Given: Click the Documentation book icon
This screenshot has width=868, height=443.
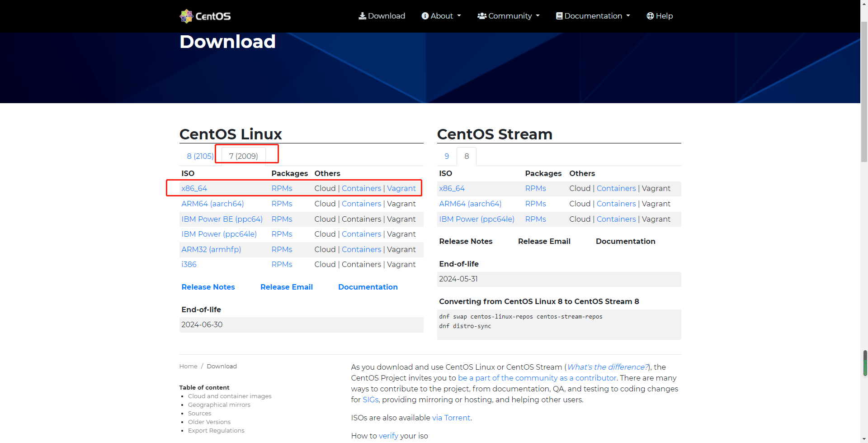Looking at the screenshot, I should click(559, 16).
